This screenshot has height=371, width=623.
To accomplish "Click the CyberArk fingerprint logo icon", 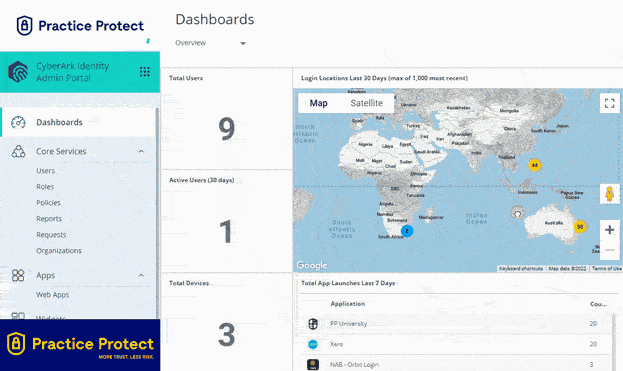I will (x=18, y=72).
